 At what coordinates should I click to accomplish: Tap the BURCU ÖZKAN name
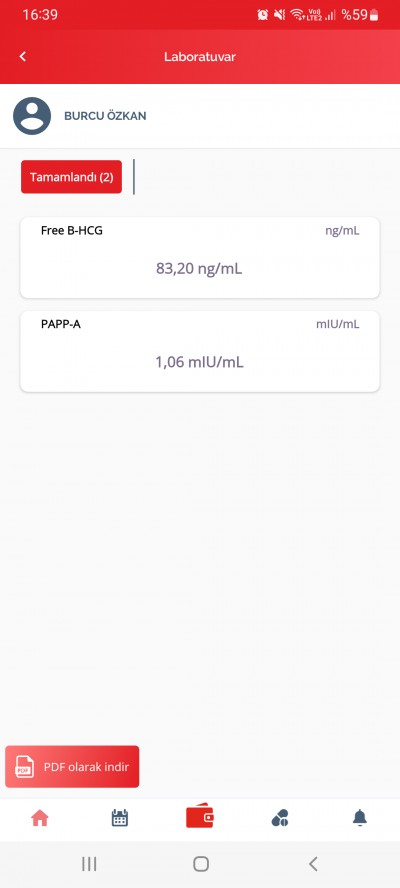(105, 116)
